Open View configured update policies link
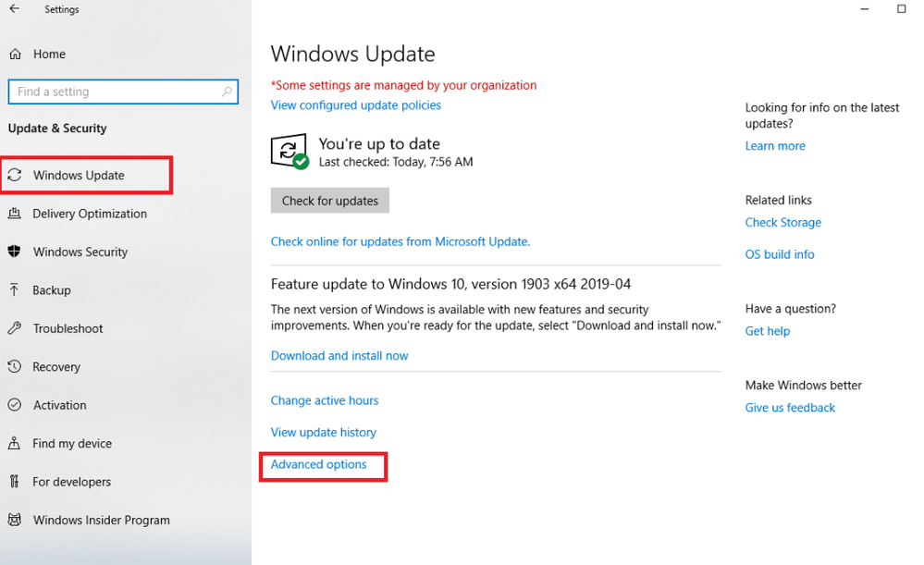The width and height of the screenshot is (924, 565). pyautogui.click(x=356, y=104)
